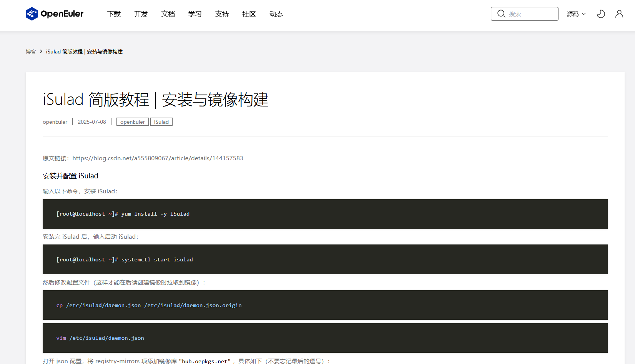
Task: Click the yum install -y iSulad command
Action: [x=155, y=214]
